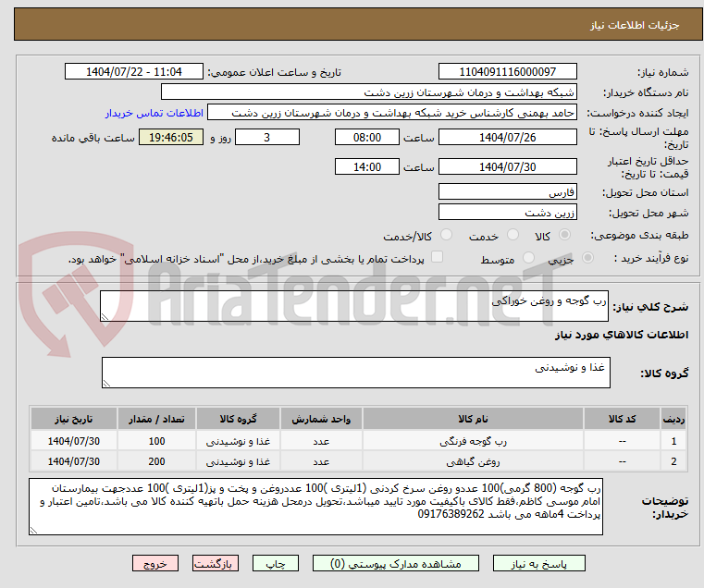Click the resize handle of the description box

click(105, 317)
